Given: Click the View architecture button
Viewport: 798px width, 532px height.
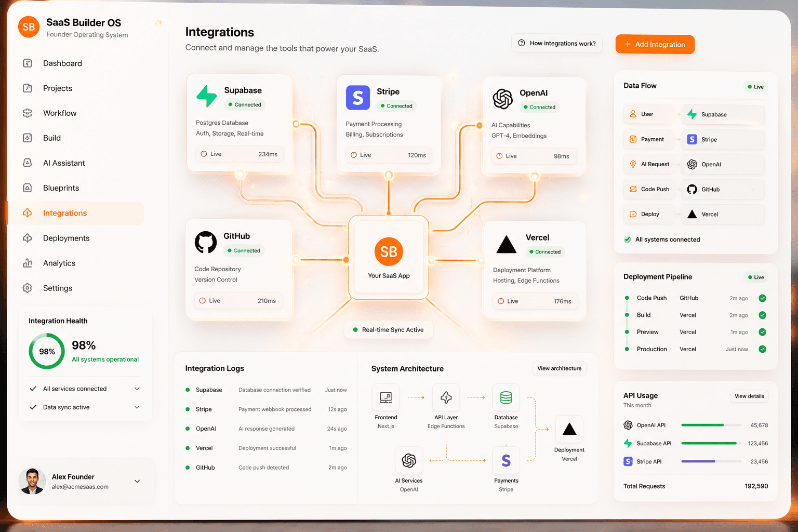Looking at the screenshot, I should tap(559, 368).
